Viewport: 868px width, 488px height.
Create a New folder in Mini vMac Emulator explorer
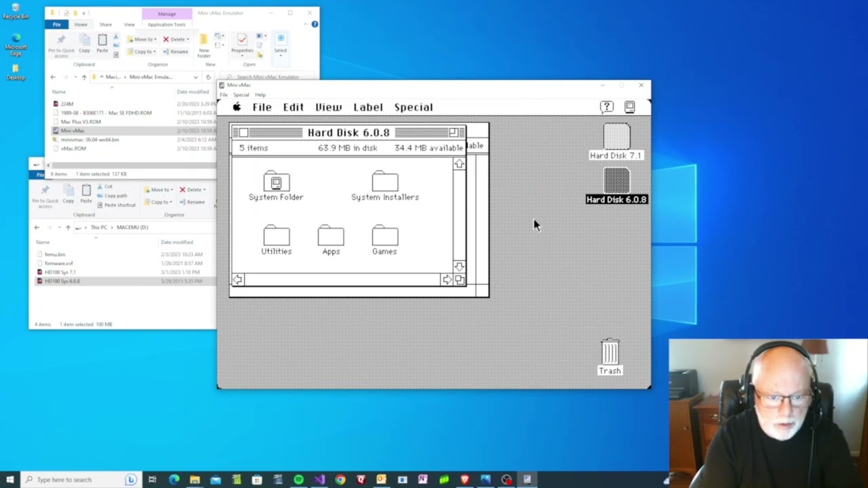(203, 45)
